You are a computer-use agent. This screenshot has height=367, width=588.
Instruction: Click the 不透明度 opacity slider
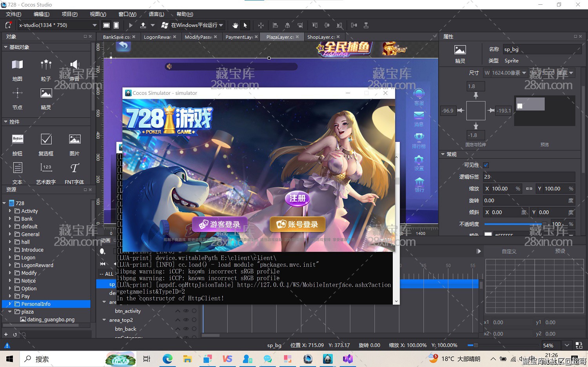515,224
